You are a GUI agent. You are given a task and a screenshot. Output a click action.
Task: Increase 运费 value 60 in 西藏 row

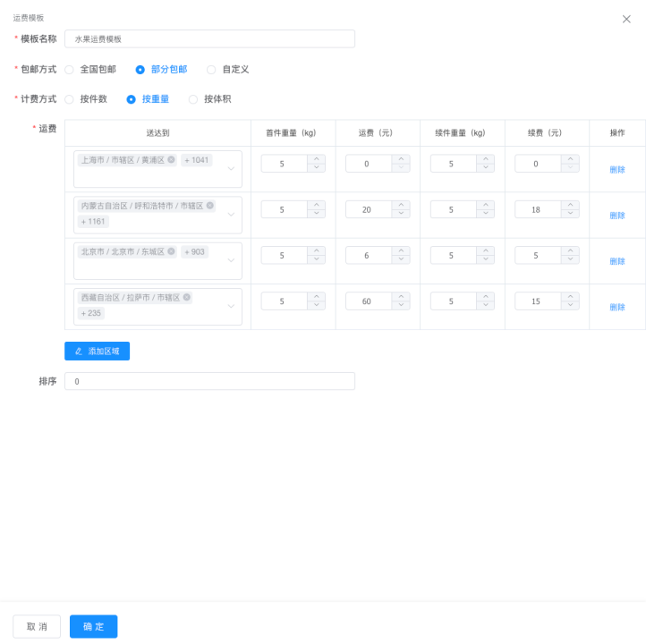pos(401,297)
